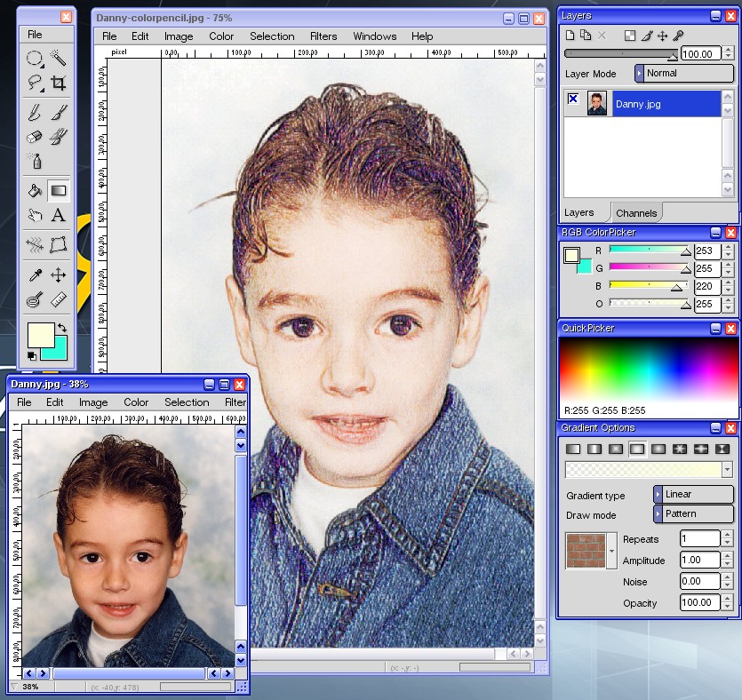Select the Ruler measure tool
The width and height of the screenshot is (742, 700).
point(59,299)
